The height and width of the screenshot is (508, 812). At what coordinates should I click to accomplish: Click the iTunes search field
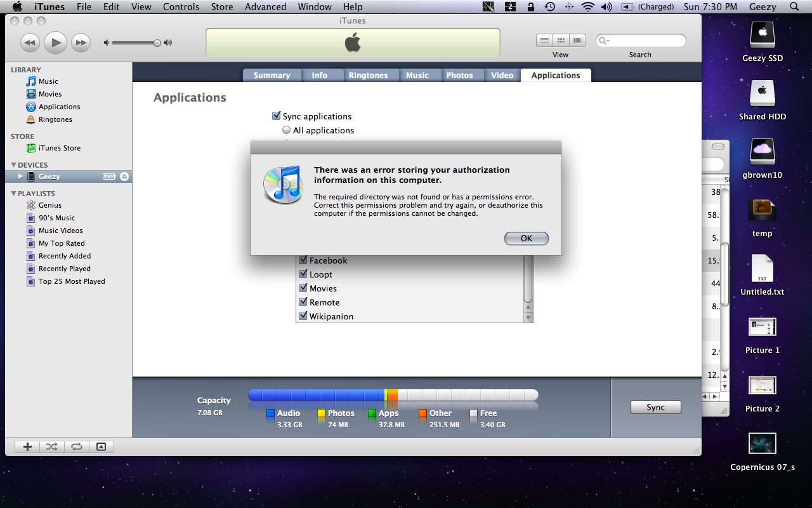(x=641, y=41)
